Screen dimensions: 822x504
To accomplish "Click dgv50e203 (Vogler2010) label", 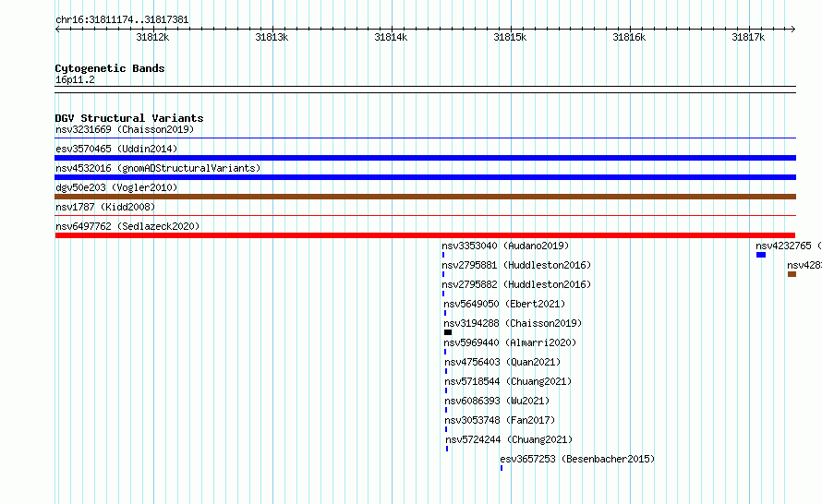I will 116,187.
